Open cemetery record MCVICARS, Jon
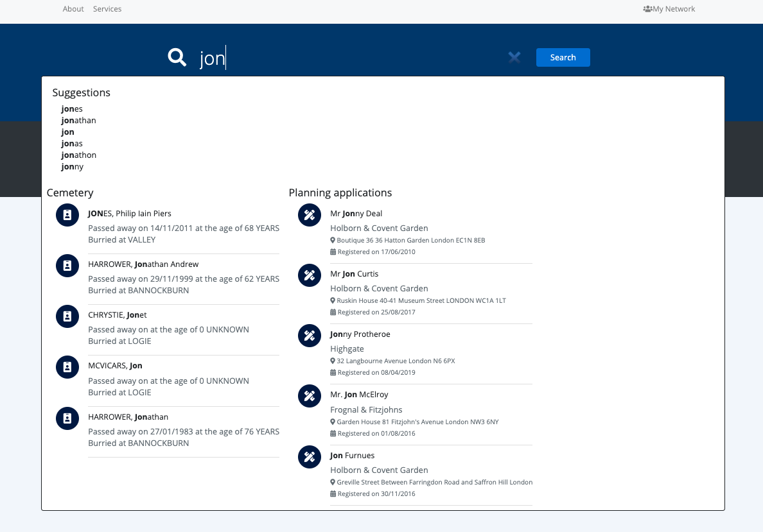The image size is (763, 532). pos(116,366)
